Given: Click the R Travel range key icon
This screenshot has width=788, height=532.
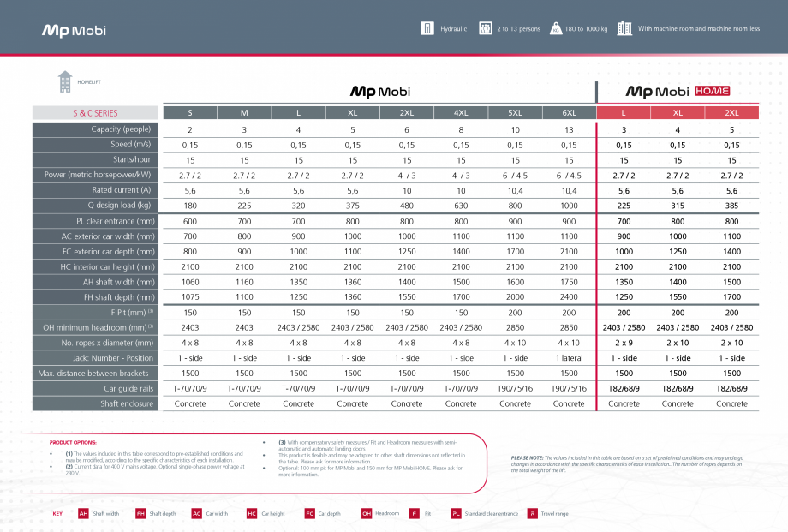Looking at the screenshot, I should (x=532, y=513).
